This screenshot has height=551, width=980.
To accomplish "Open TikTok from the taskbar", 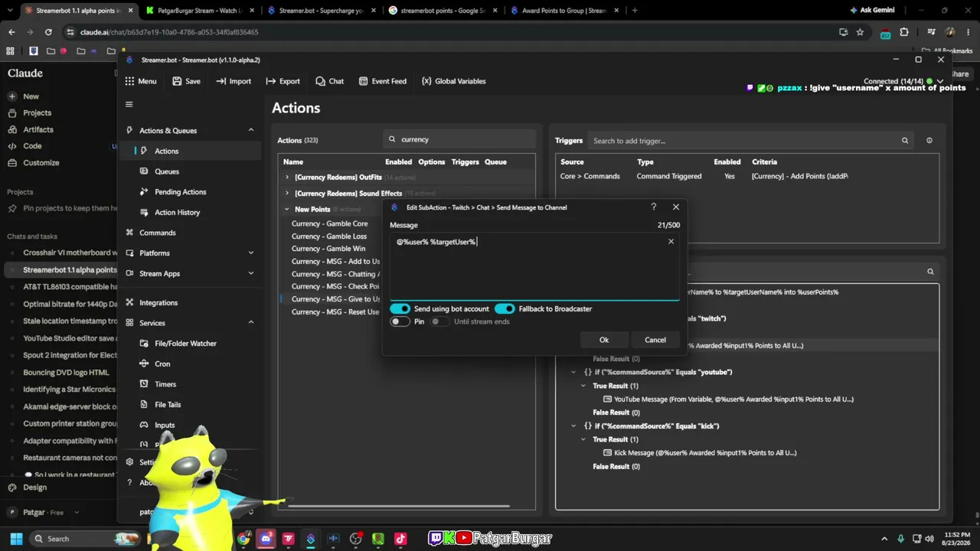I will pyautogui.click(x=400, y=539).
